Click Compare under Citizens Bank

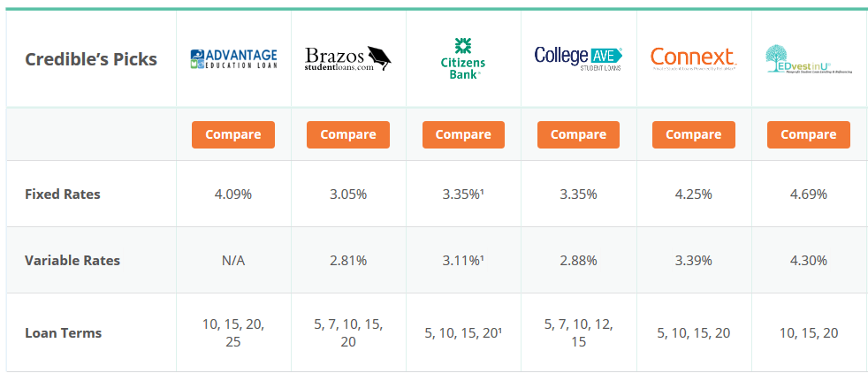pos(463,134)
